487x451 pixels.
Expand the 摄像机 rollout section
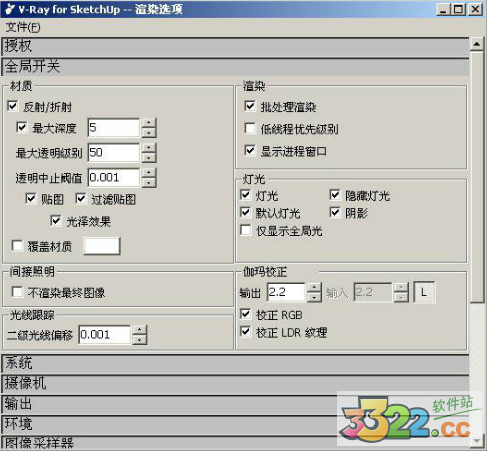coord(235,384)
